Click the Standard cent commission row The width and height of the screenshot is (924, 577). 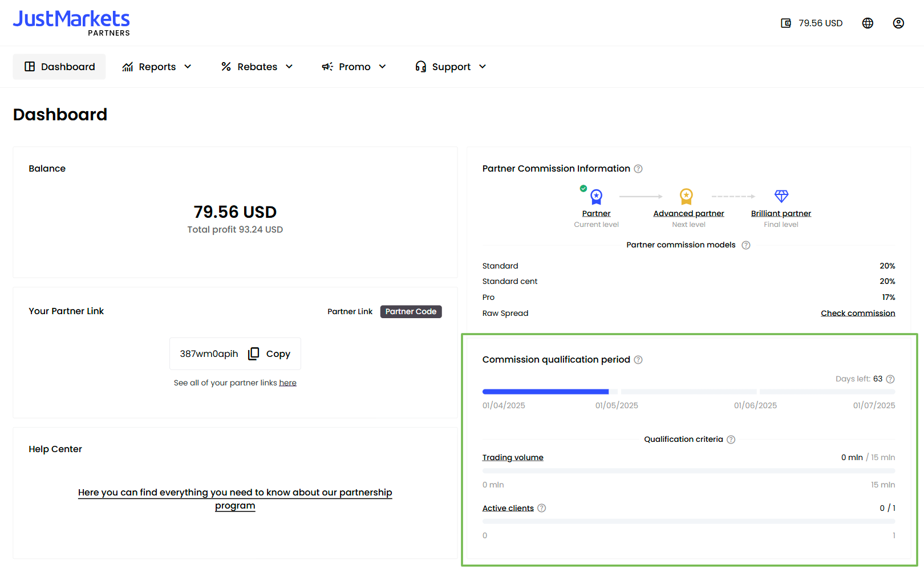point(688,281)
